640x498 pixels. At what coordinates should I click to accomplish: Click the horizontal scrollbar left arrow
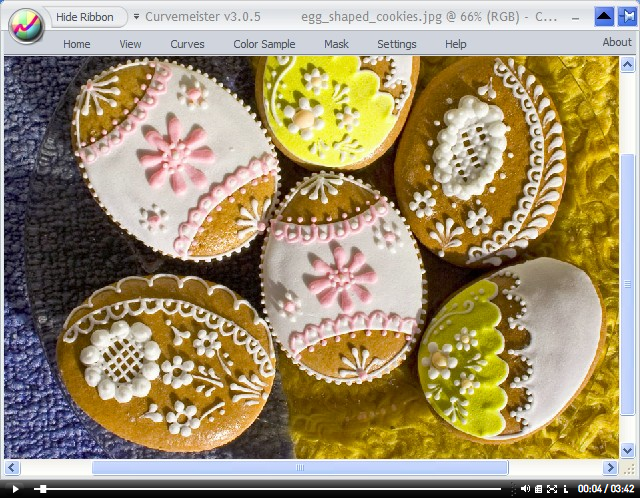tap(12, 467)
